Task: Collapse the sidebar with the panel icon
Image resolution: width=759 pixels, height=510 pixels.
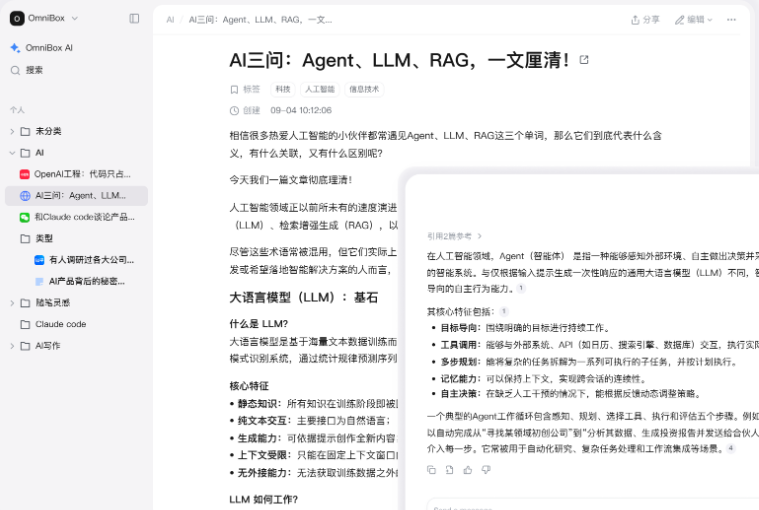Action: click(x=135, y=18)
